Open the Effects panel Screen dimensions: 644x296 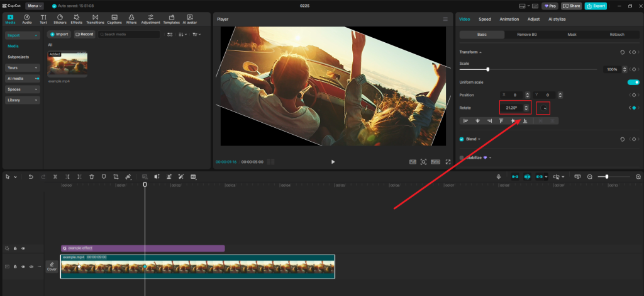pyautogui.click(x=76, y=20)
